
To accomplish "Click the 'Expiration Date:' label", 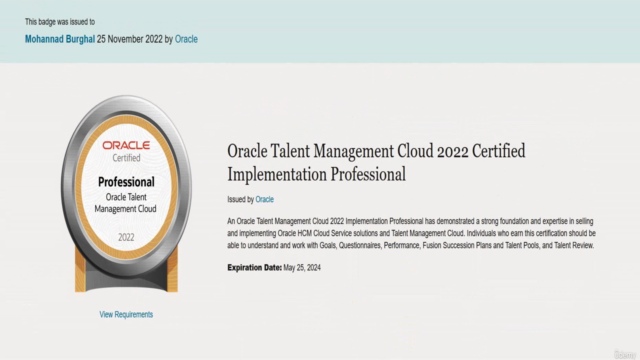I will (x=254, y=268).
